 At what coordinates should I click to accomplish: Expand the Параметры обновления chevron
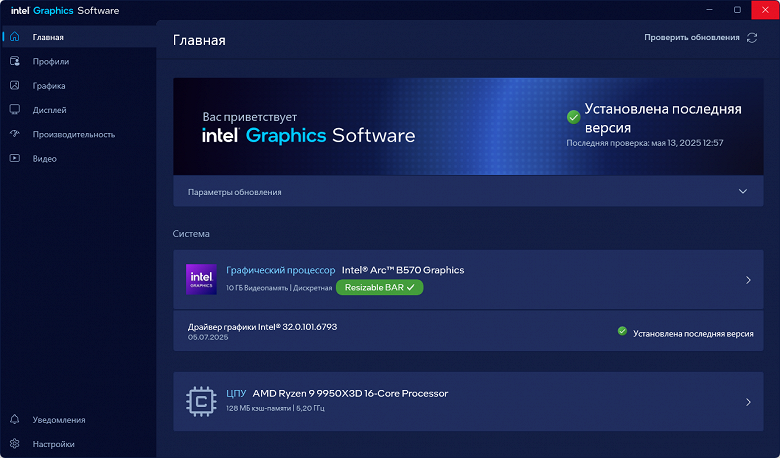click(x=743, y=191)
